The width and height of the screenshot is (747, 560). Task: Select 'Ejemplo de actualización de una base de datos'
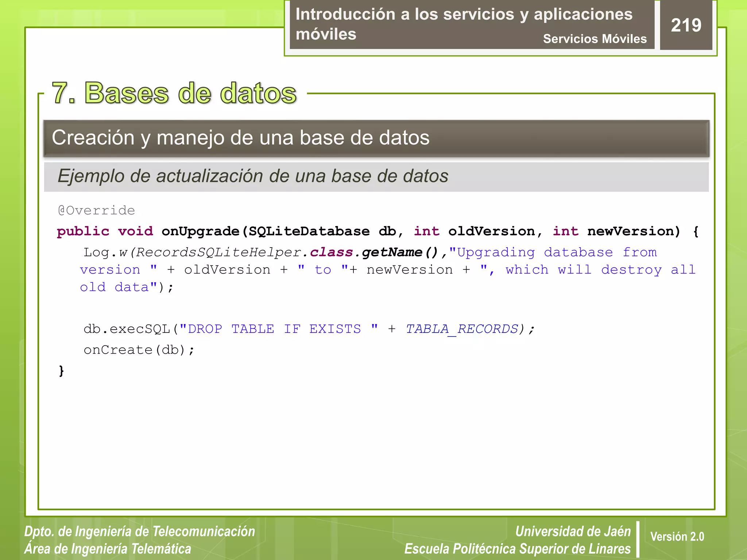(x=253, y=176)
